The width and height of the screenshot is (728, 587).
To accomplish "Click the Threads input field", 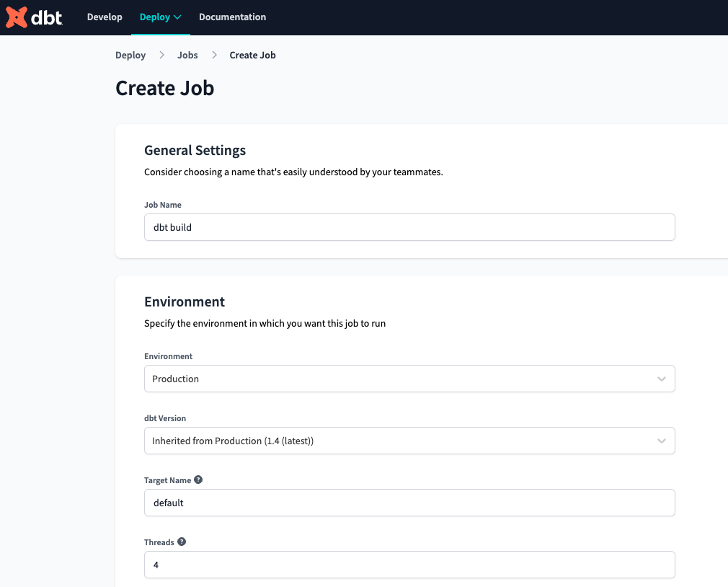I will [x=409, y=565].
